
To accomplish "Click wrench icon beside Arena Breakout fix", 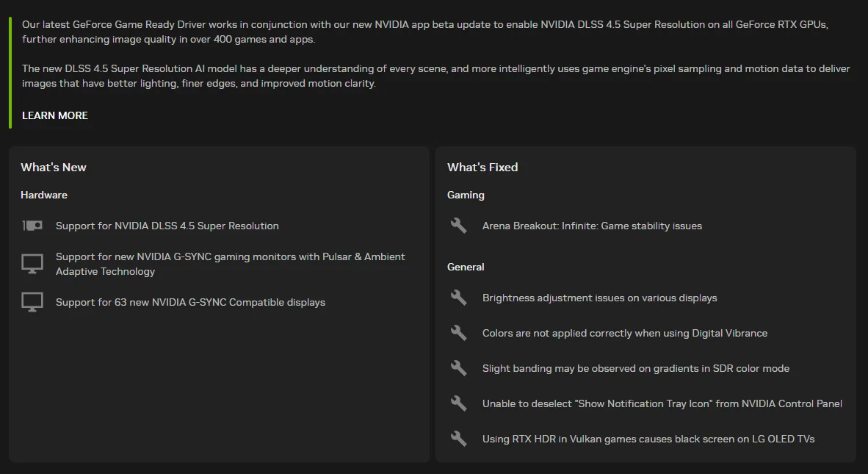I will pos(459,226).
